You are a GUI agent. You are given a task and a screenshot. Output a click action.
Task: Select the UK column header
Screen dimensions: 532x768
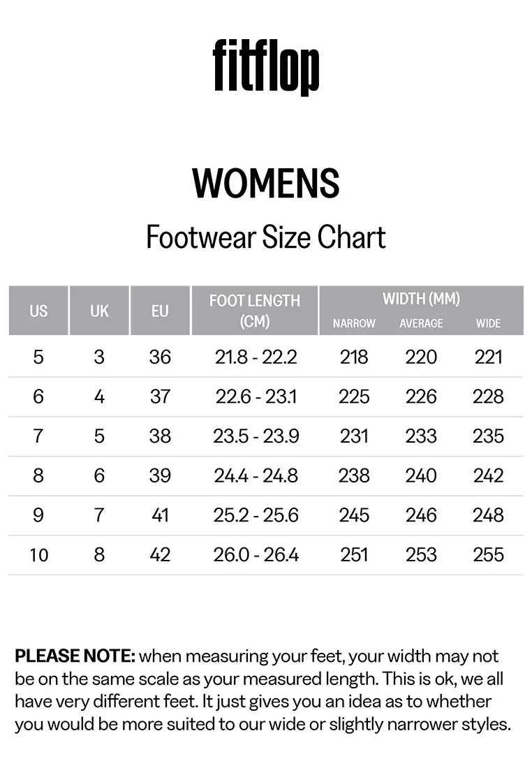click(x=99, y=311)
